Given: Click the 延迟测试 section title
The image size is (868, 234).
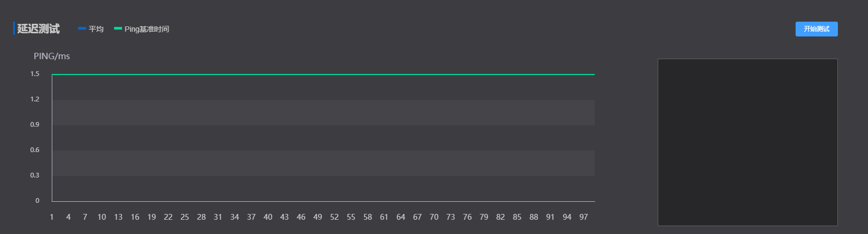Looking at the screenshot, I should coord(39,29).
